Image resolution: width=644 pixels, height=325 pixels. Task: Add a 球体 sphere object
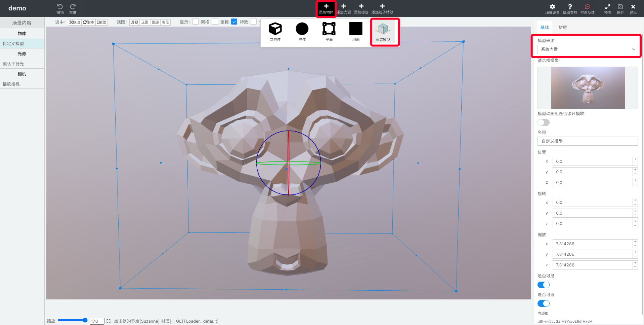click(302, 29)
